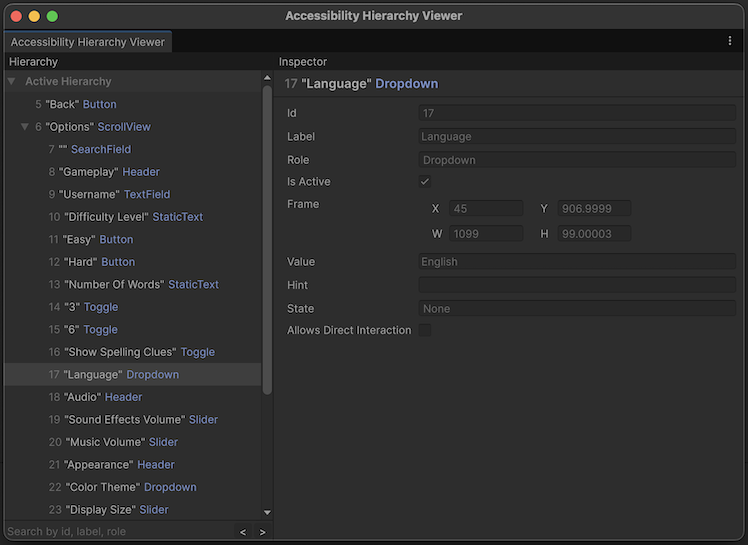Click the scroll down arrow in Hierarchy

pyautogui.click(x=267, y=513)
